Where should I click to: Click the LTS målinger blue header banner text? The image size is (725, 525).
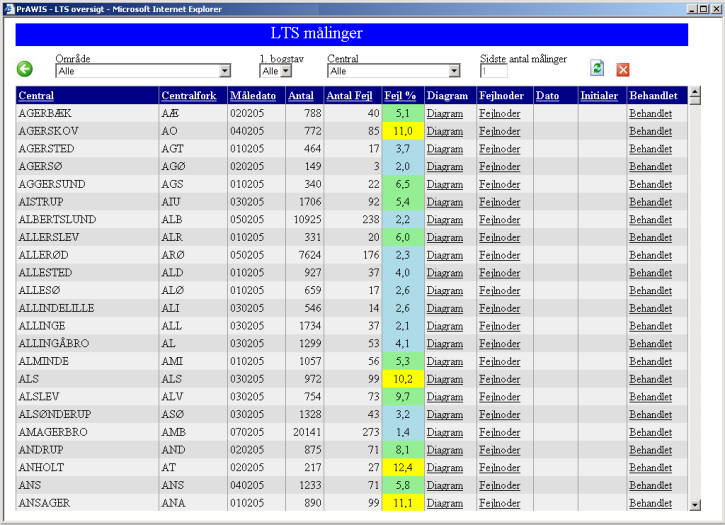tap(317, 33)
